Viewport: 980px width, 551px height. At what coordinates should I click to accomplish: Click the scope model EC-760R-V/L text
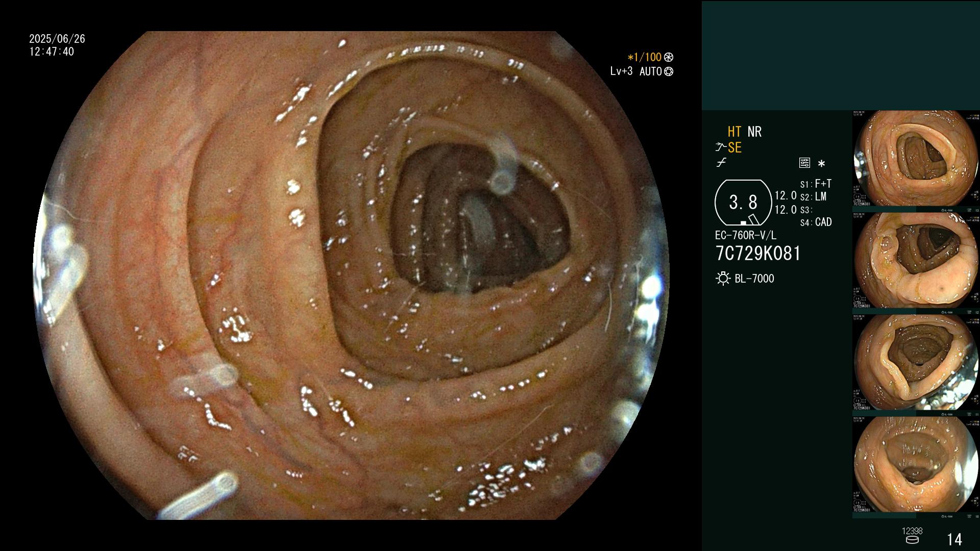point(746,235)
